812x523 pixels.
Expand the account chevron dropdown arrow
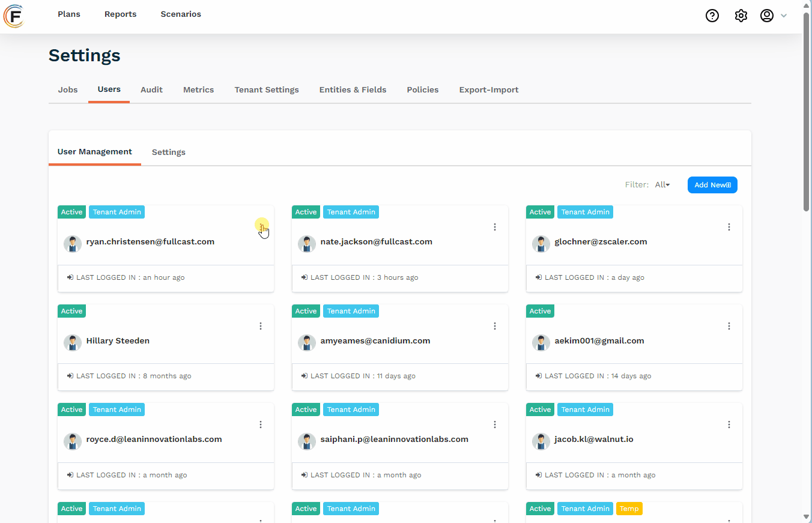point(784,16)
